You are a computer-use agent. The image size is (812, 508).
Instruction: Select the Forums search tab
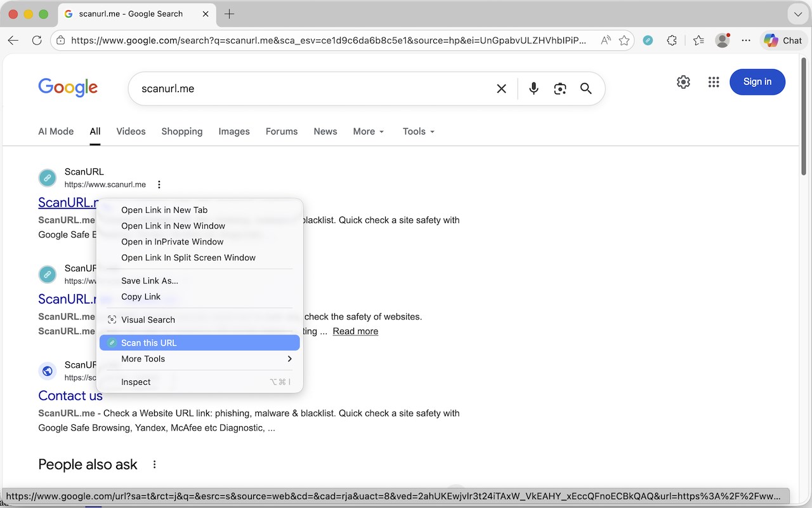(282, 131)
